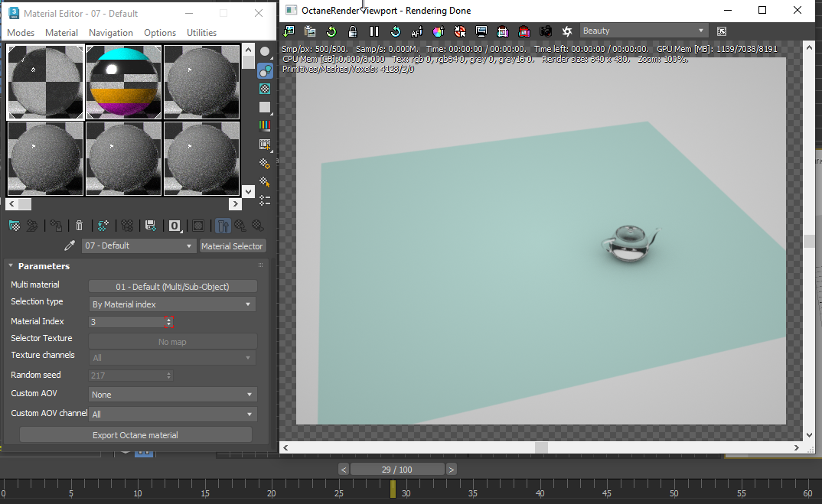The image size is (822, 504).
Task: Toggle the Backlight button in the side toolbar
Action: click(x=265, y=70)
